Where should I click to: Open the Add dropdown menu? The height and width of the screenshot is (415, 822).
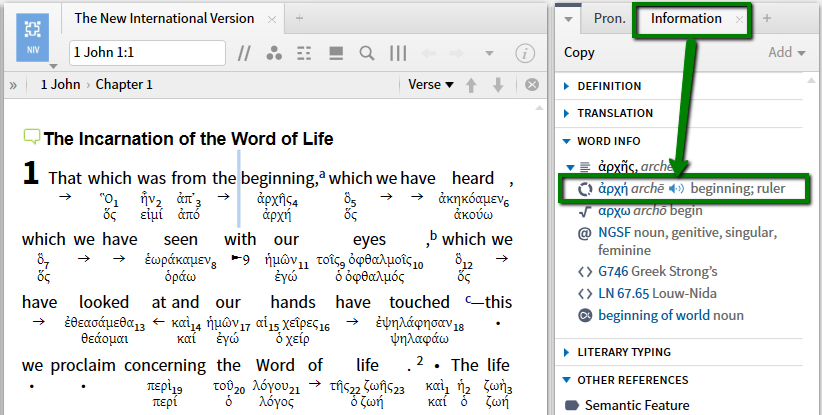click(x=786, y=52)
